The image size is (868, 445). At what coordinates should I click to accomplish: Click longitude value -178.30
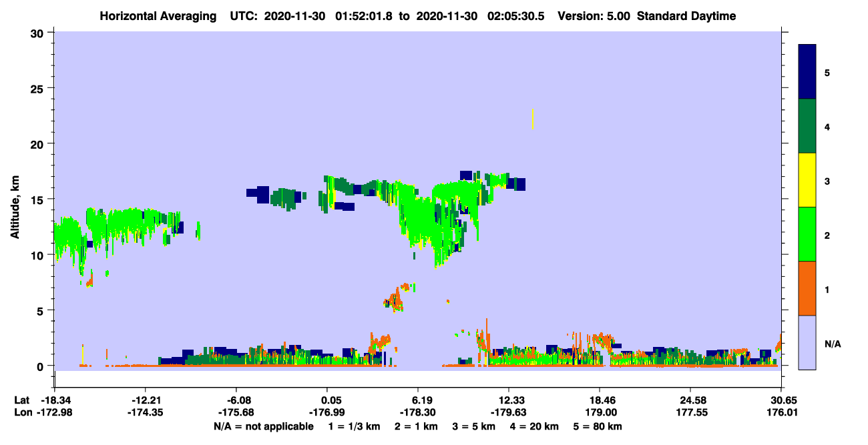click(x=418, y=412)
